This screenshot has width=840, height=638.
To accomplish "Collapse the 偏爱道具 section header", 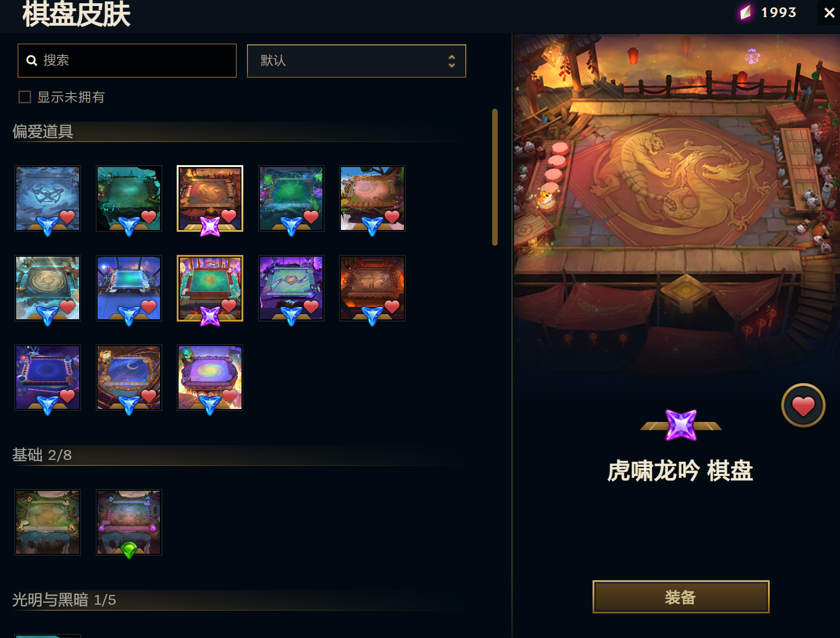I will [x=43, y=132].
